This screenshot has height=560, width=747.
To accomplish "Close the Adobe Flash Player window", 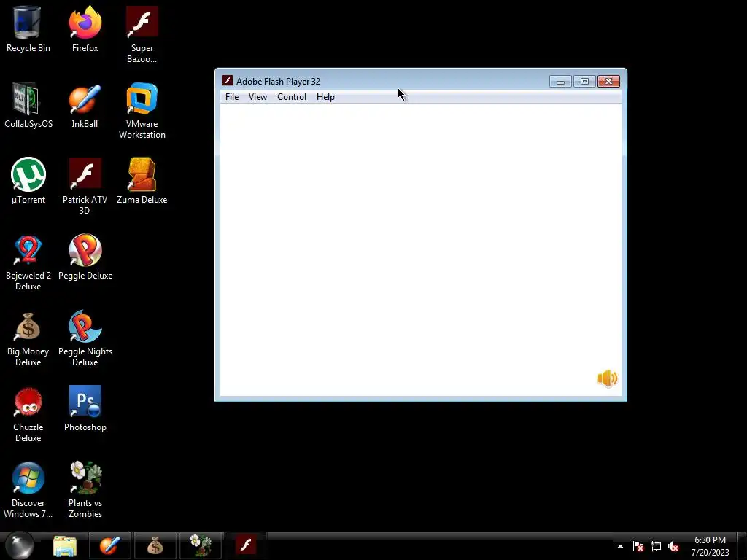I will 608,82.
